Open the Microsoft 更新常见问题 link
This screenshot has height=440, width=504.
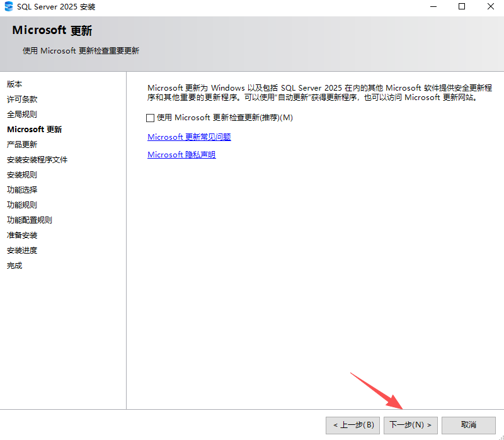(x=189, y=136)
